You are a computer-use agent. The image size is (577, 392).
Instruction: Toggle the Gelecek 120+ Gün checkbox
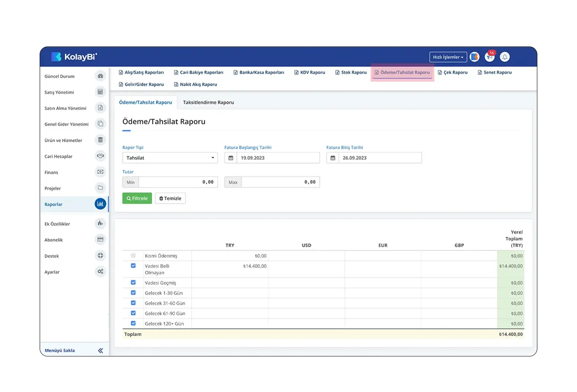(133, 323)
